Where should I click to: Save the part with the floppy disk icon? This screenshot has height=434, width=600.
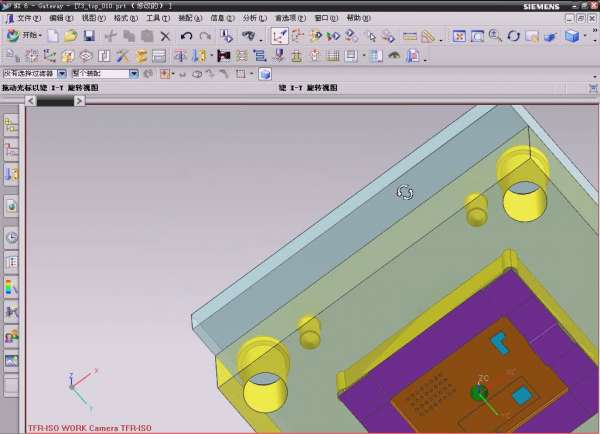(89, 36)
